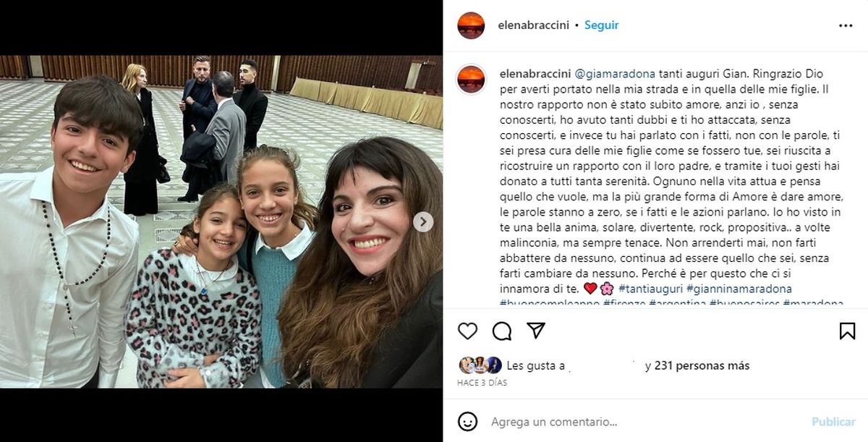Screen dimensions: 868x442
Task: Submit comment with Publicar button
Action: point(833,422)
